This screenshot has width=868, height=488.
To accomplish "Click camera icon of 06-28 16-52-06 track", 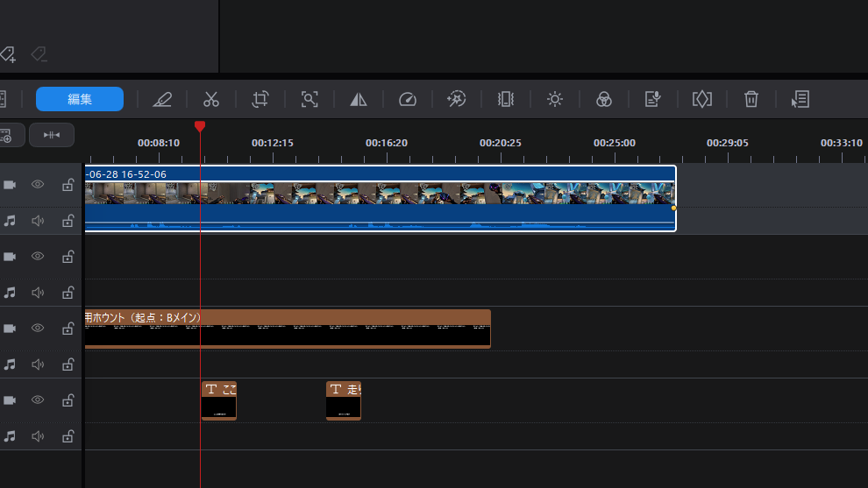I will coord(10,185).
